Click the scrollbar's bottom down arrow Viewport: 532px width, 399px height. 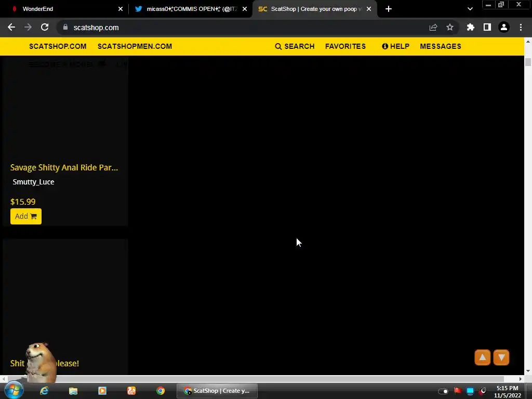click(528, 371)
